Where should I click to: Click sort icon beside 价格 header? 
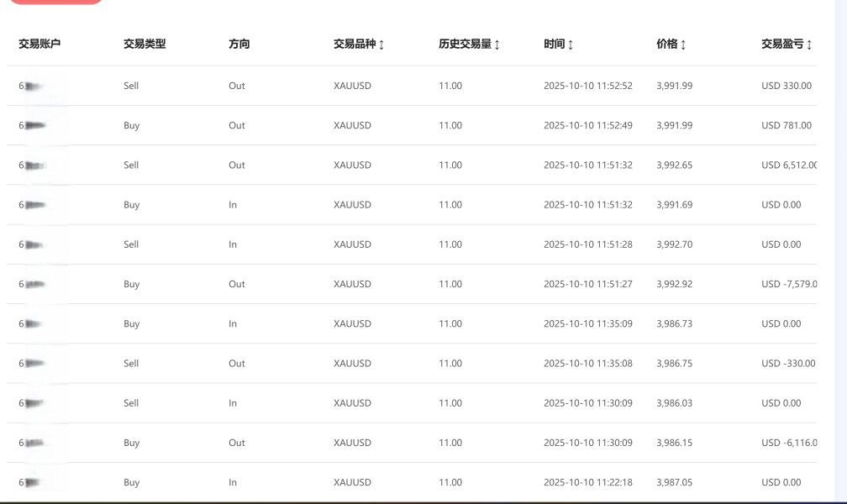point(682,45)
